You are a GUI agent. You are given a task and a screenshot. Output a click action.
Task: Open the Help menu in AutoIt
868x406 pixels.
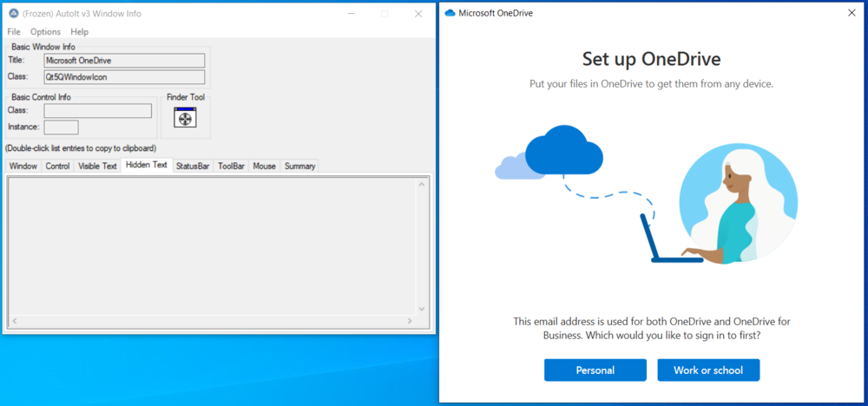coord(79,31)
